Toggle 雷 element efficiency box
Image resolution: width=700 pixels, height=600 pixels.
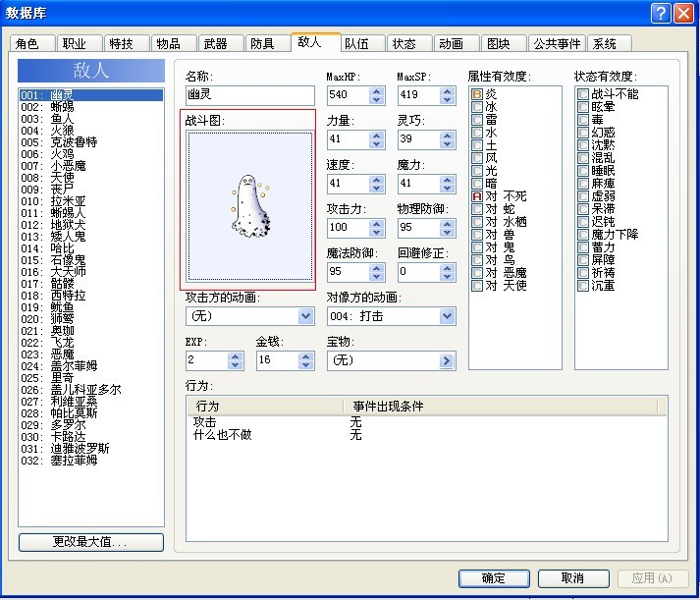[x=477, y=120]
